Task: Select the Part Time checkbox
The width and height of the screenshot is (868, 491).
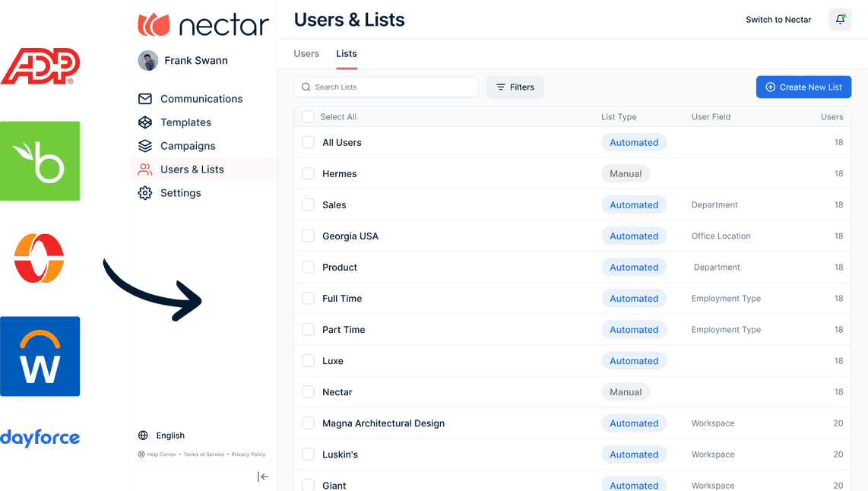Action: click(x=309, y=329)
